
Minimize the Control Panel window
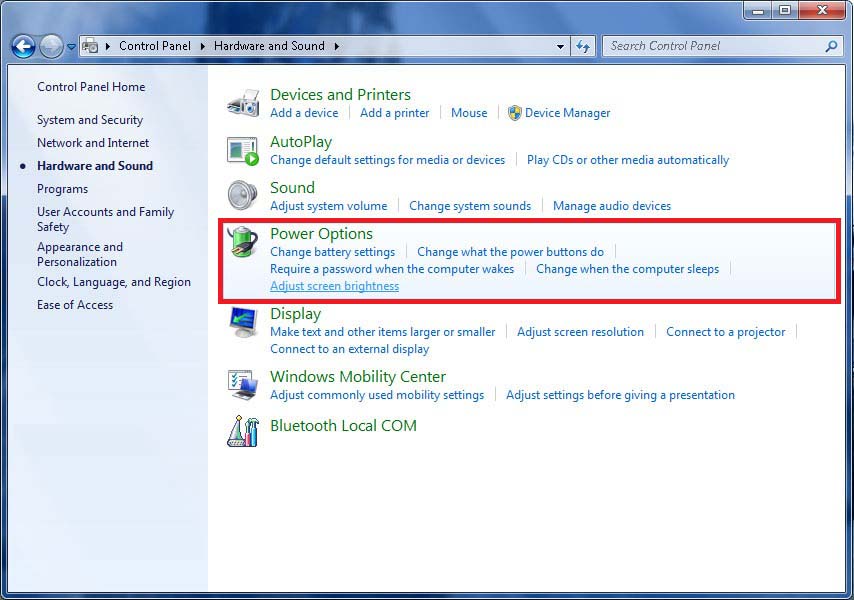point(758,10)
